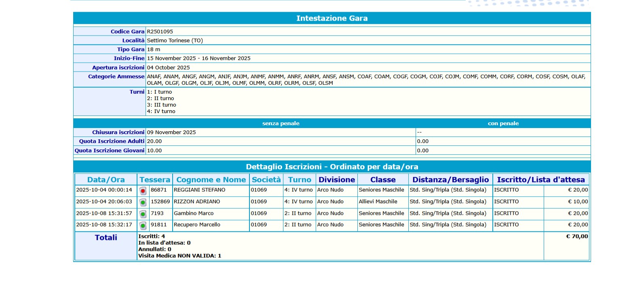Click the Turno column header

pos(300,180)
